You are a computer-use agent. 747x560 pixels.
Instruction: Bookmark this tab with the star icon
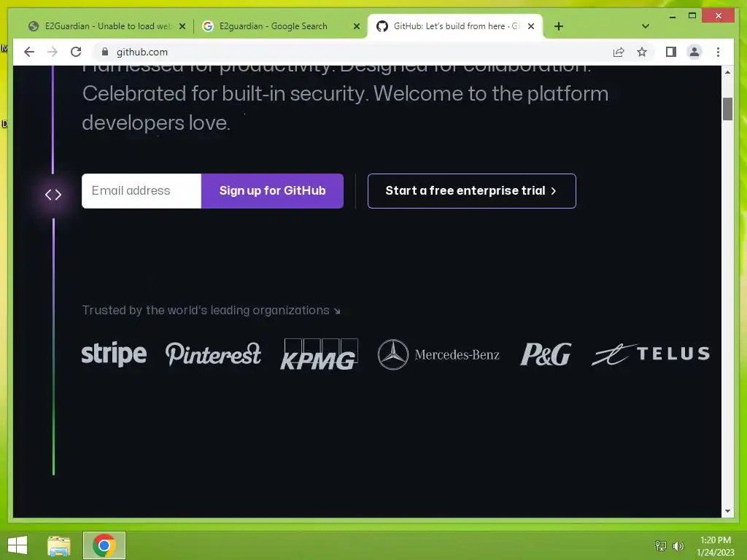click(x=642, y=52)
